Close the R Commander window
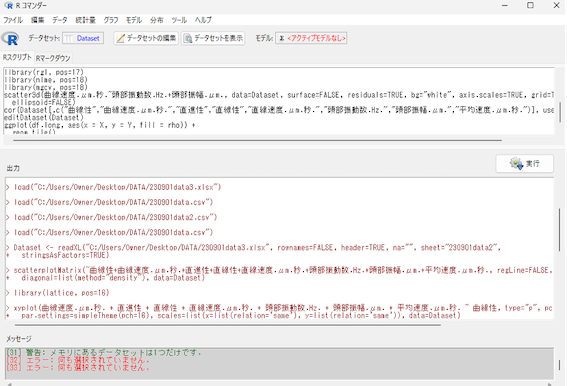567x386 pixels. pos(557,5)
